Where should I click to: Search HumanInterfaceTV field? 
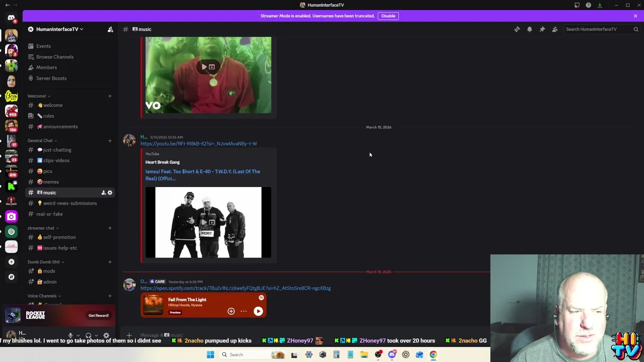602,29
